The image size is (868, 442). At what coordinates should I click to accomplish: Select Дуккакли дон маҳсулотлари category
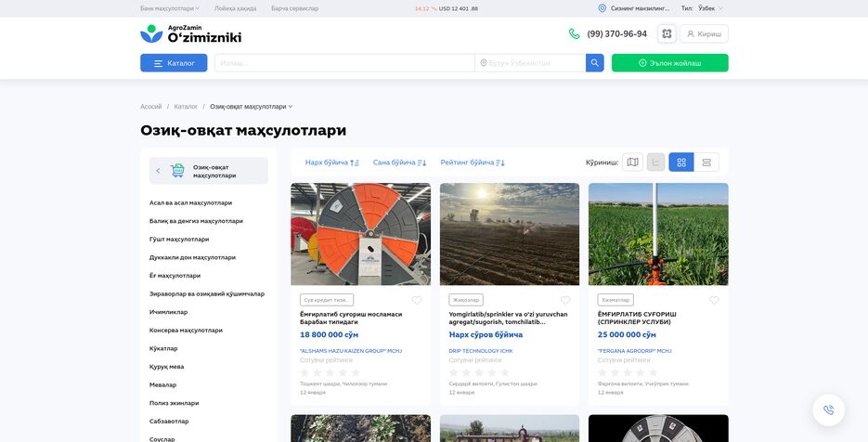click(192, 257)
